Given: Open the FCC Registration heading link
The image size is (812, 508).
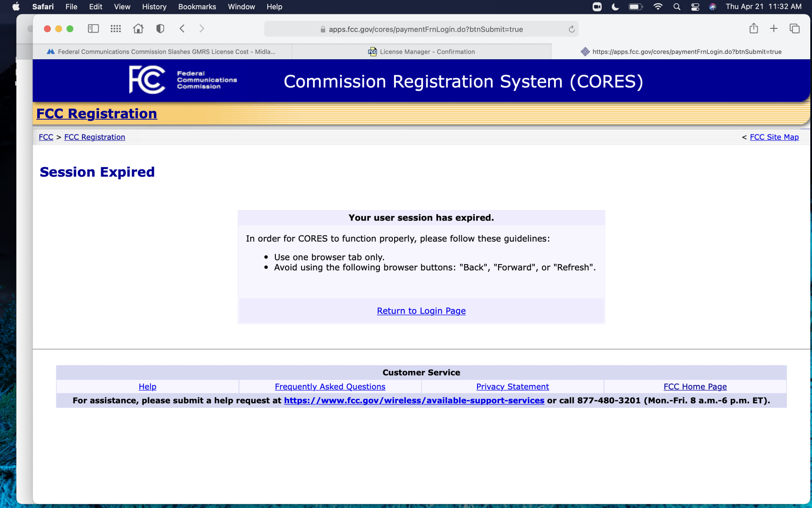Looking at the screenshot, I should click(96, 113).
